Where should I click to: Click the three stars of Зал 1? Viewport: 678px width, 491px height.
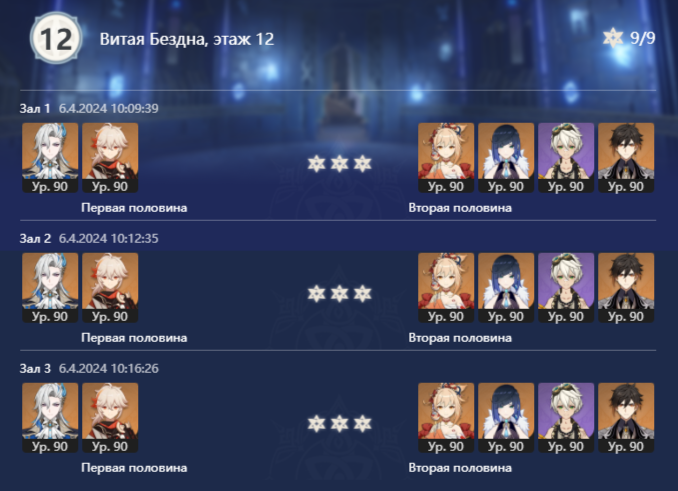pos(339,164)
